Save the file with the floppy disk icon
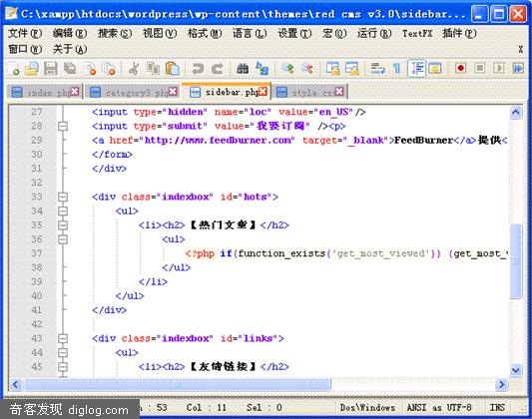This screenshot has width=532, height=419. click(x=51, y=69)
